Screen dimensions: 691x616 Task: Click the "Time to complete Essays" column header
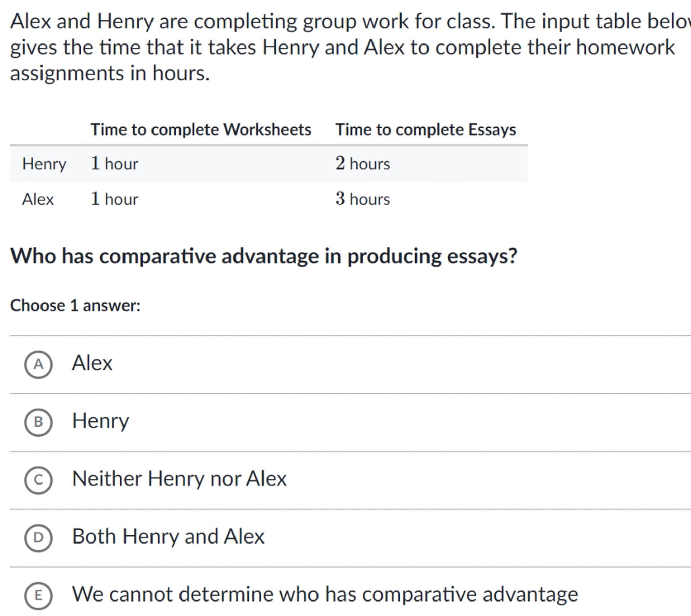pyautogui.click(x=425, y=129)
